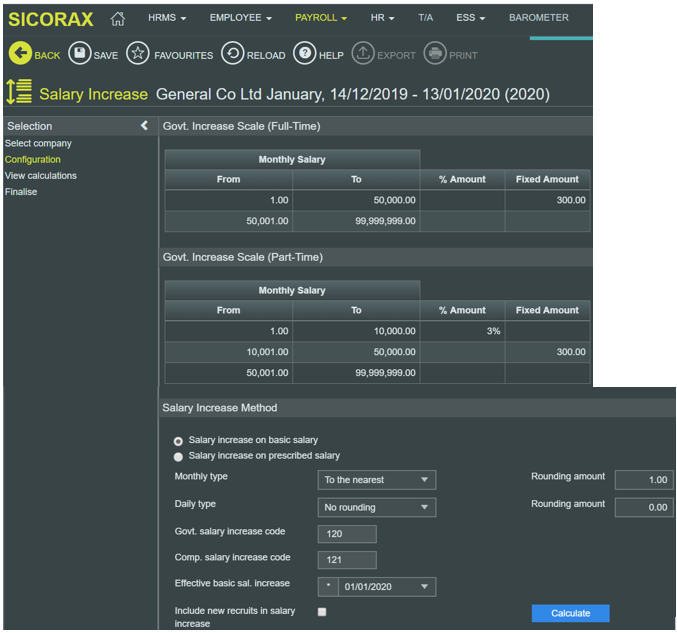Select Salary increase on basic salary
The width and height of the screenshot is (677, 633).
[x=179, y=441]
